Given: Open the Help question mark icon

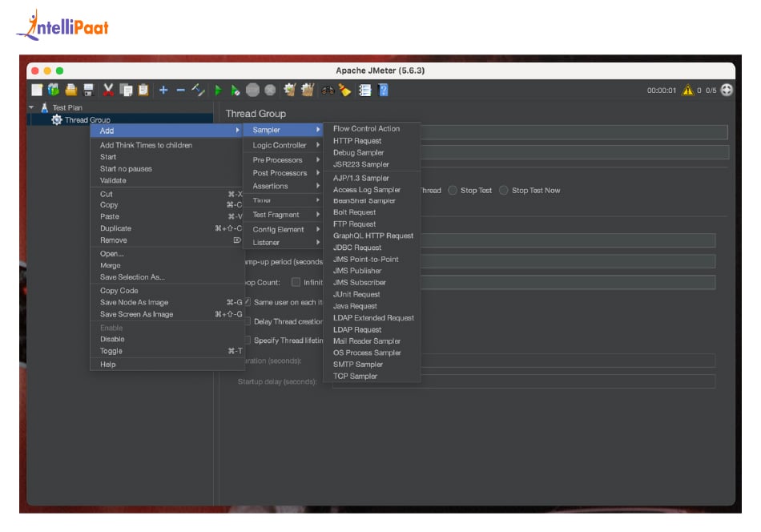Looking at the screenshot, I should click(x=384, y=90).
